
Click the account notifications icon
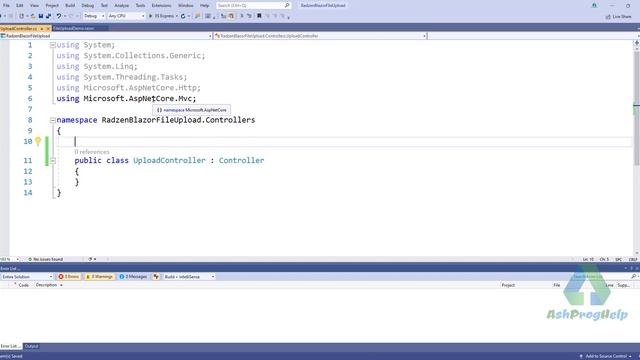tap(594, 5)
